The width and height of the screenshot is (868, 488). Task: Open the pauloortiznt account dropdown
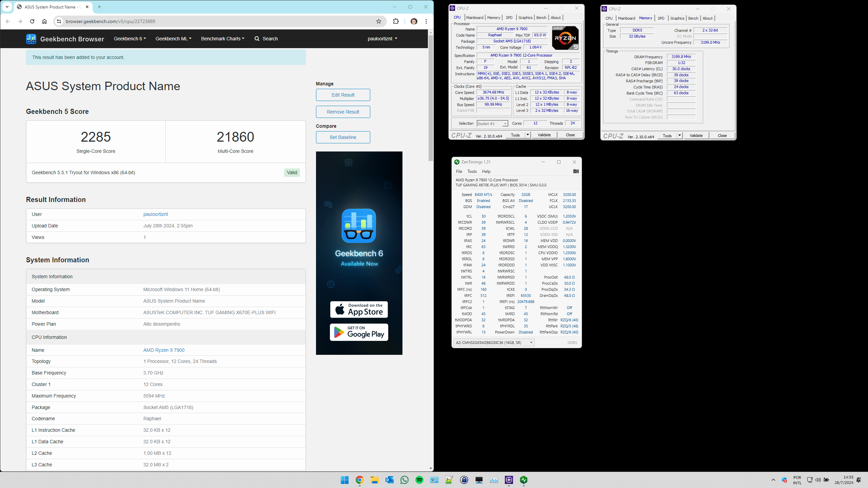(x=382, y=39)
